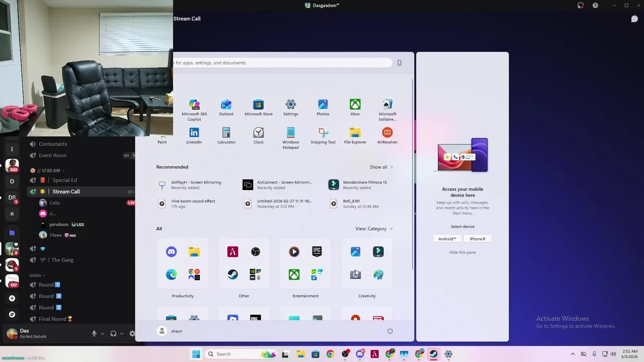Add a server with plus icon
Screen dimensions: 644x362
[x=12, y=298]
